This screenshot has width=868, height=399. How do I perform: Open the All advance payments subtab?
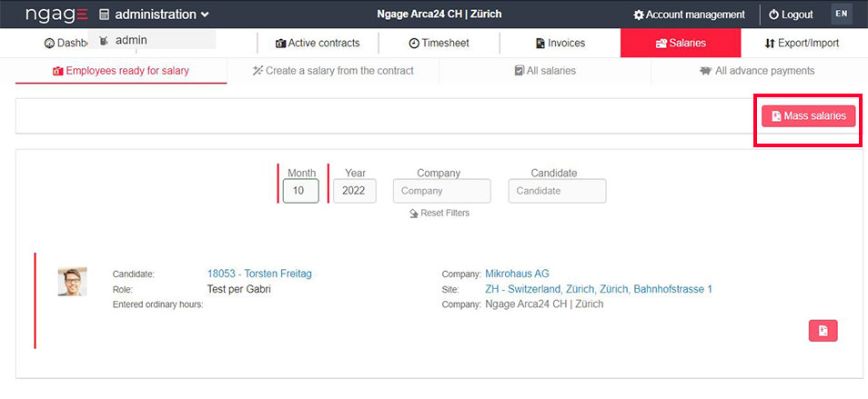(757, 71)
